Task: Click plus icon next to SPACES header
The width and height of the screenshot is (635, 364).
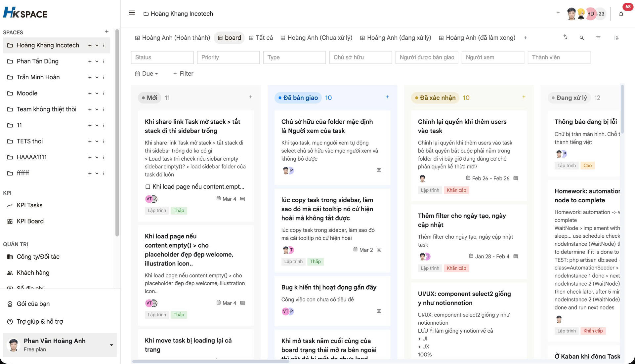Action: (x=106, y=31)
